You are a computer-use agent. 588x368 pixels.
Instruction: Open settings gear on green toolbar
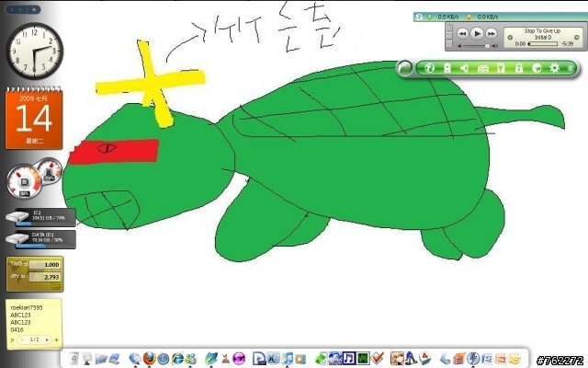coord(554,68)
